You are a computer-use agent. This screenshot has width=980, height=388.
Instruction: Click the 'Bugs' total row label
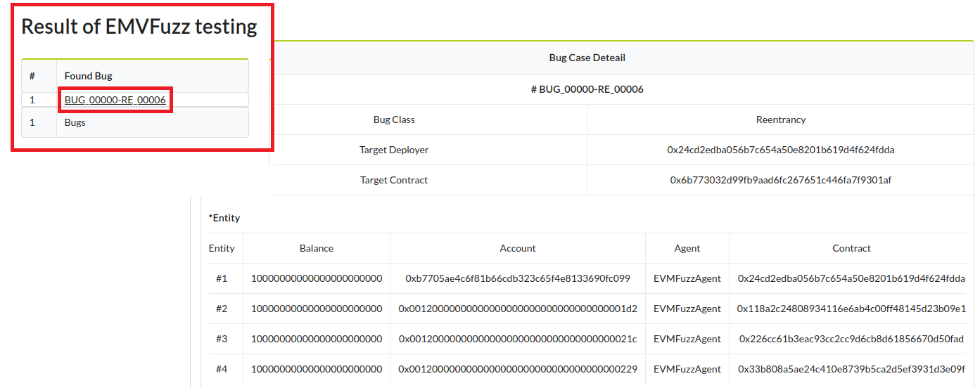coord(75,122)
